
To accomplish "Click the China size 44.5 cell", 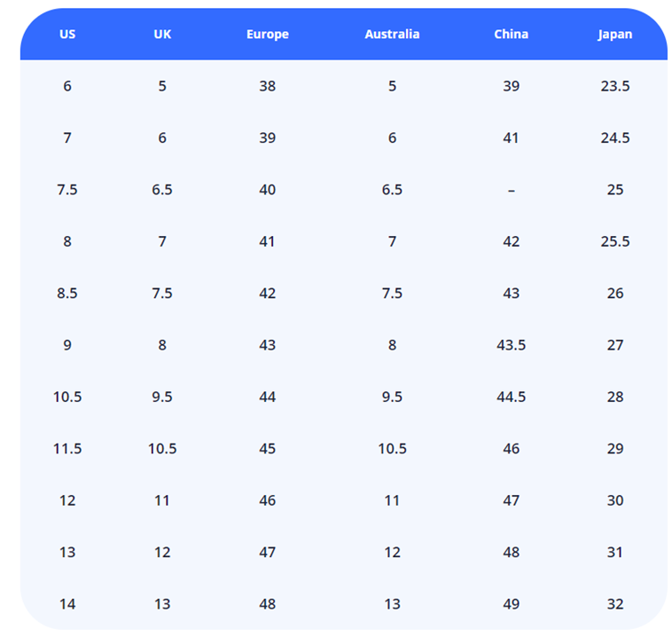I will coord(512,397).
